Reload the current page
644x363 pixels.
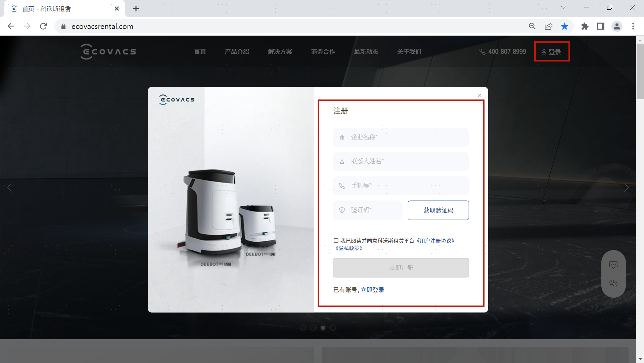tap(43, 26)
